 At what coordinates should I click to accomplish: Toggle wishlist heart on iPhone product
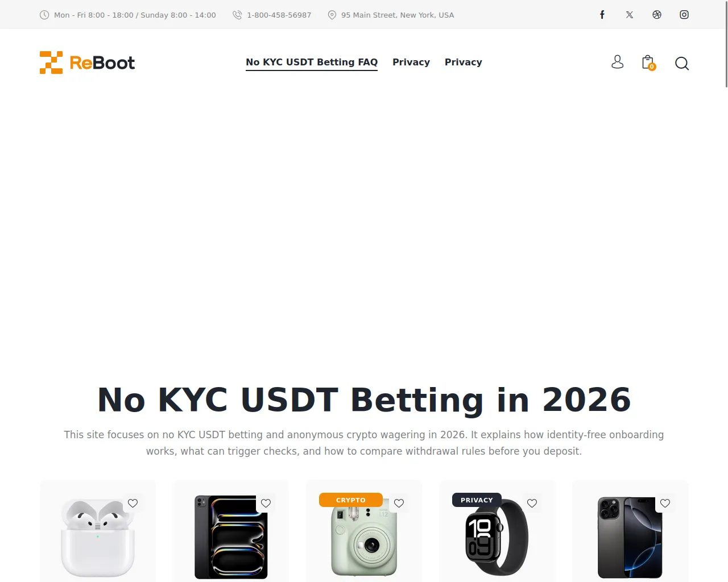point(665,503)
